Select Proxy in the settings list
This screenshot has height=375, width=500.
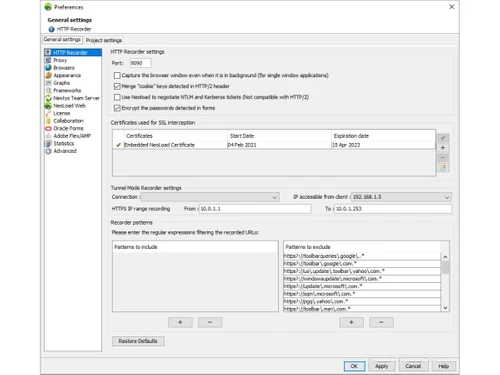click(x=60, y=60)
